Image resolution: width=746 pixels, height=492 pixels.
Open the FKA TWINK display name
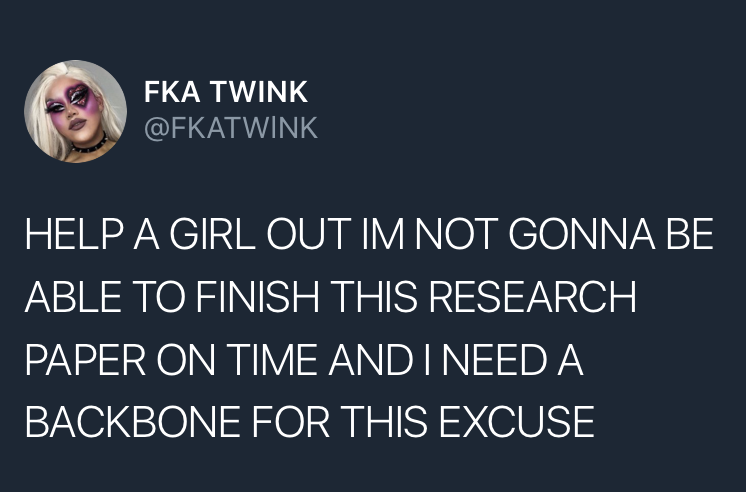tap(226, 93)
